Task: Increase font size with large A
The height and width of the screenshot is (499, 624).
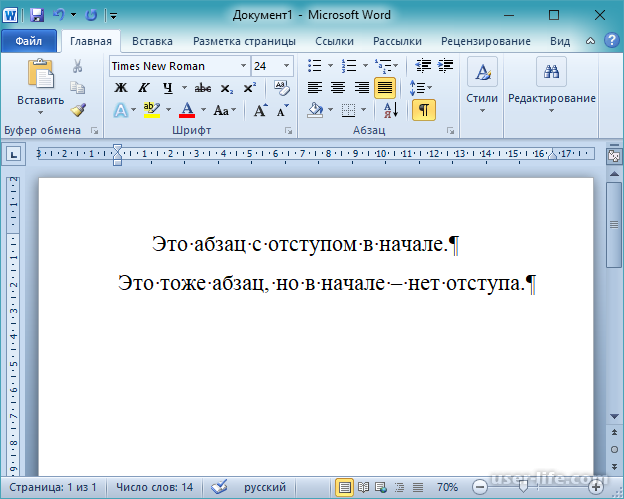Action: click(260, 110)
